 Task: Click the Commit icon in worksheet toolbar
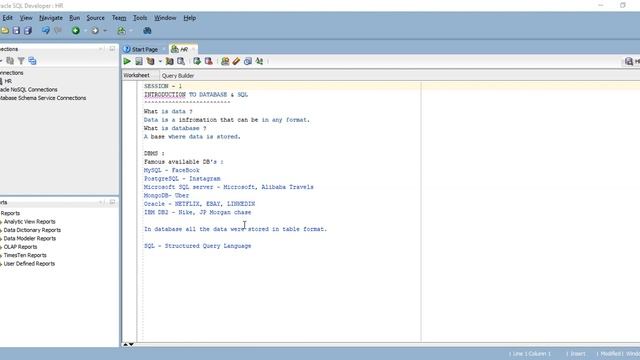197,61
